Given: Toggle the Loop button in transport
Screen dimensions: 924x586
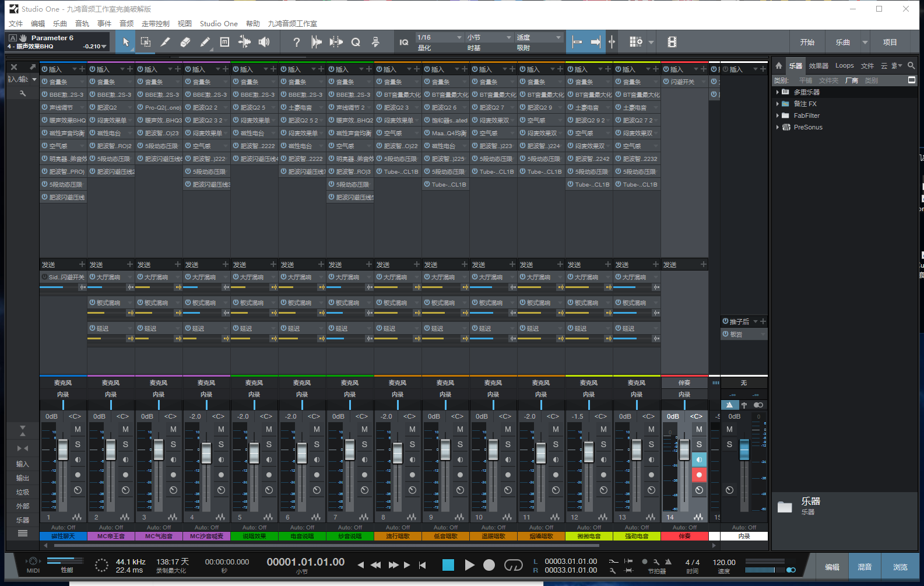Looking at the screenshot, I should click(513, 564).
